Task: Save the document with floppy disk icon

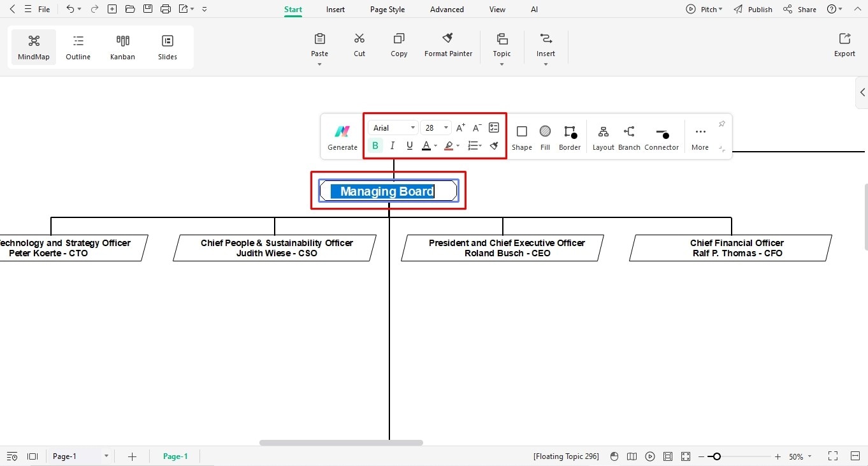Action: (148, 9)
